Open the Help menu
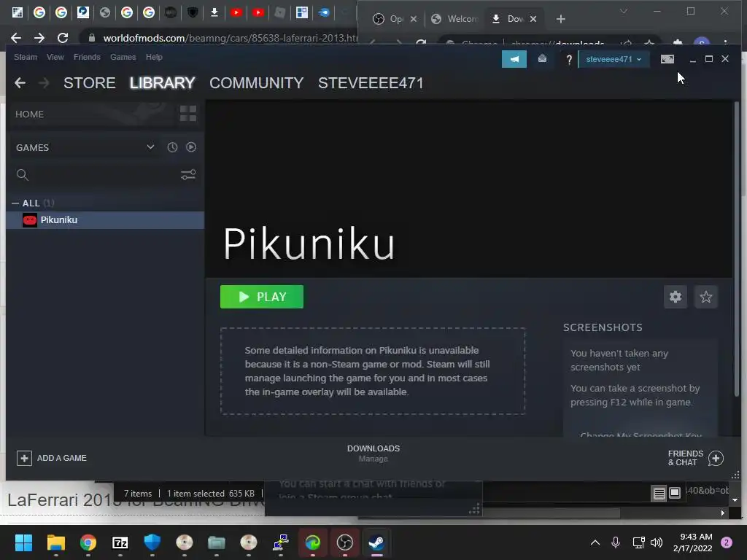Screen dimensions: 747x560 (154, 57)
